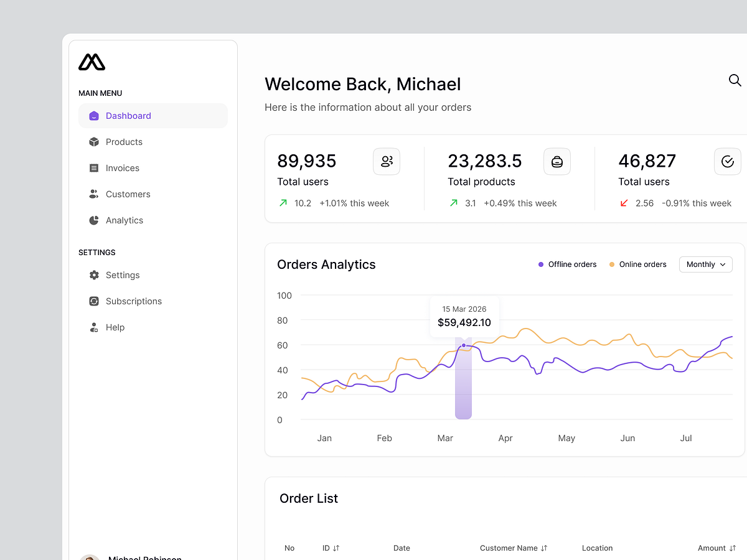The height and width of the screenshot is (560, 747).
Task: Click the Products box icon
Action: 94,142
